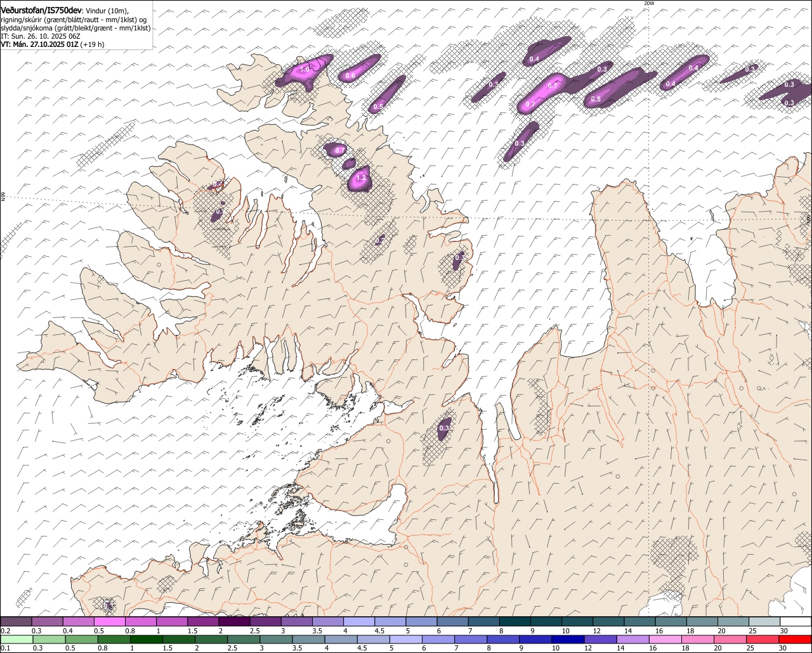Click the Veðurstofan/IS750dev title text
The image size is (812, 653).
41,10
